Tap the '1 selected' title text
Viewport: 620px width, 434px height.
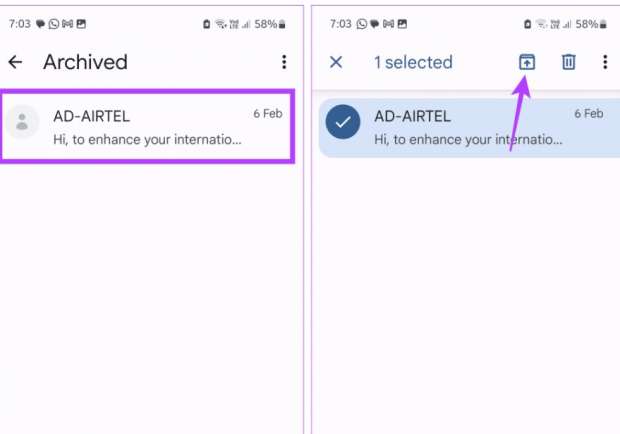pyautogui.click(x=413, y=62)
